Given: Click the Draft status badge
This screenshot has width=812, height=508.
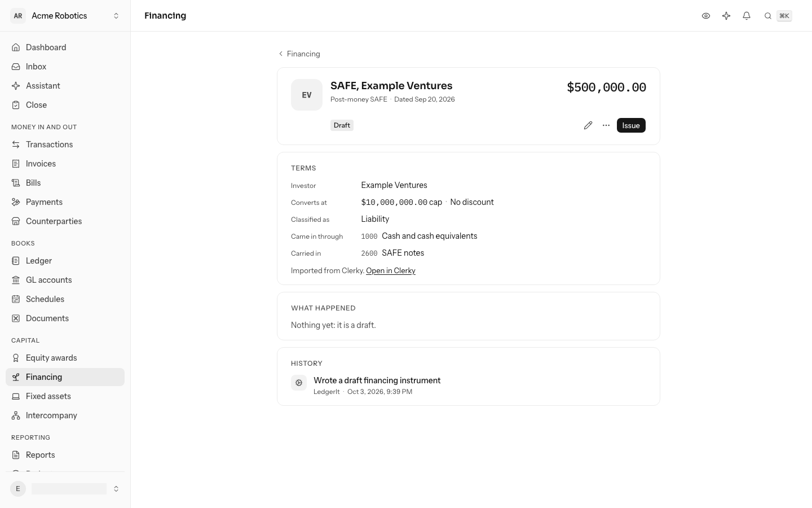Looking at the screenshot, I should (342, 125).
